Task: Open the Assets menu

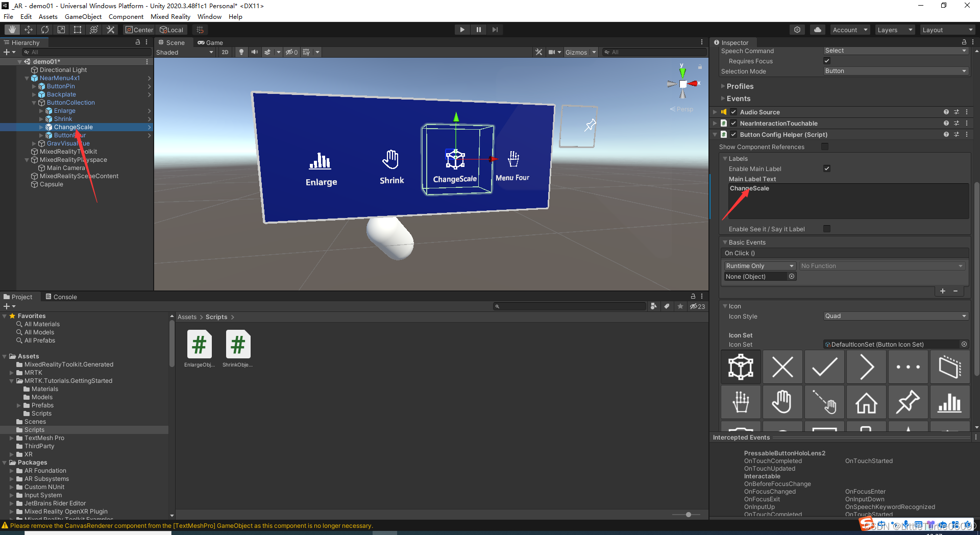Action: pos(48,16)
